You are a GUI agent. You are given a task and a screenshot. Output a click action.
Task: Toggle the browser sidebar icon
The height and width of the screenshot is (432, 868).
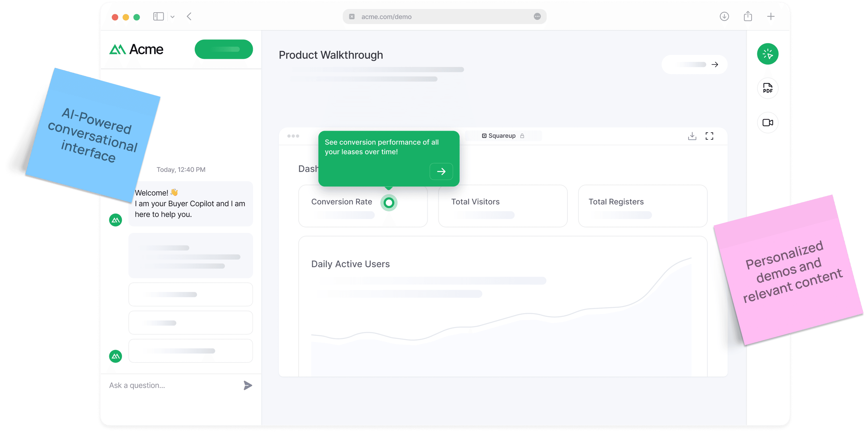pos(158,17)
